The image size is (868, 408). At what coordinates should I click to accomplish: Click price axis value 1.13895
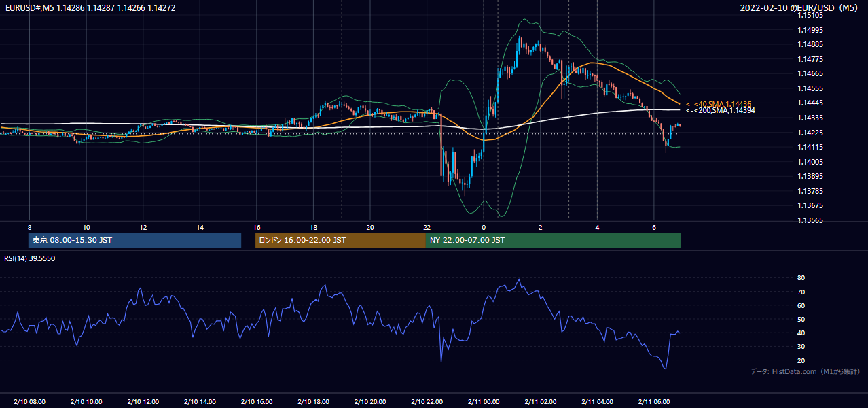(x=811, y=176)
